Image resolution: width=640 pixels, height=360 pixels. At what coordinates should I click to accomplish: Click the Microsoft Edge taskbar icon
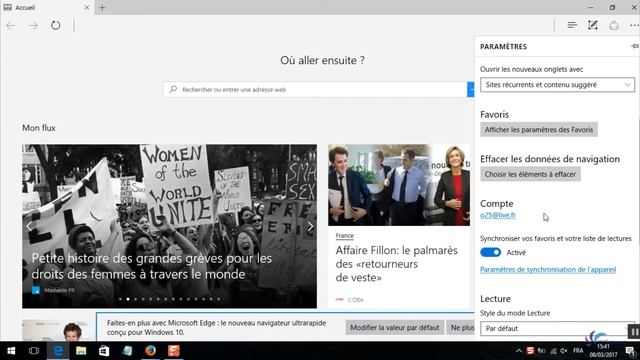[x=58, y=351]
